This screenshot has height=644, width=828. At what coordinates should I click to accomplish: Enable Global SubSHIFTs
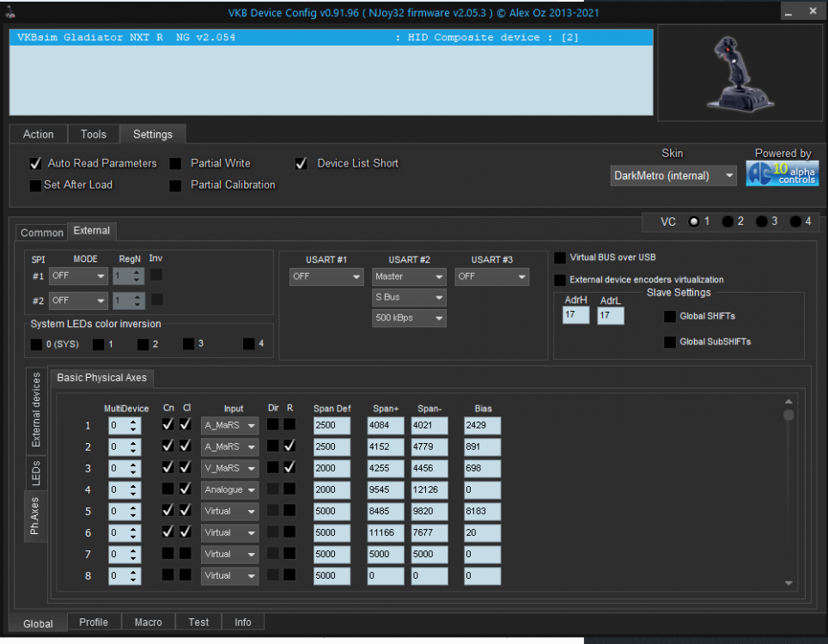point(669,342)
